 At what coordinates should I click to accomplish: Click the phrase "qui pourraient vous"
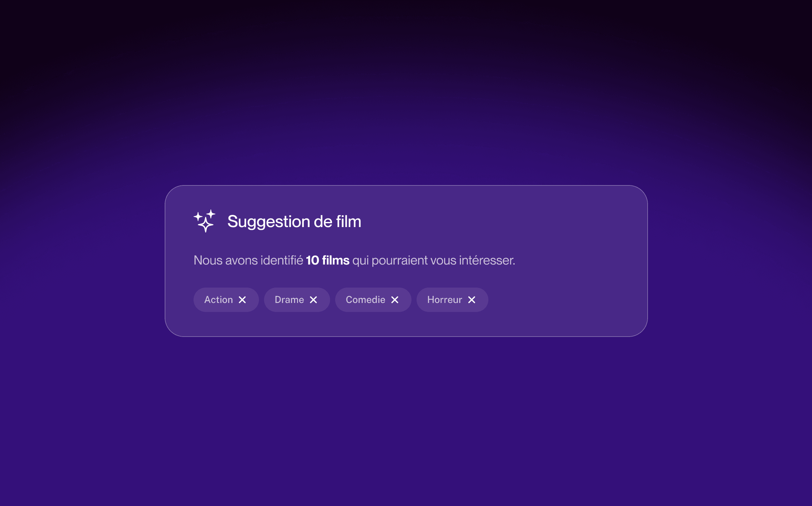pyautogui.click(x=404, y=260)
